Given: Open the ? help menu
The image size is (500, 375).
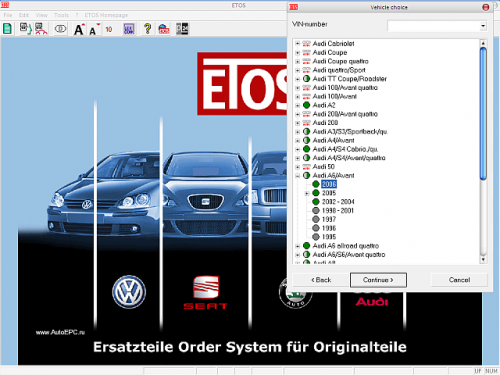Looking at the screenshot, I should (77, 15).
